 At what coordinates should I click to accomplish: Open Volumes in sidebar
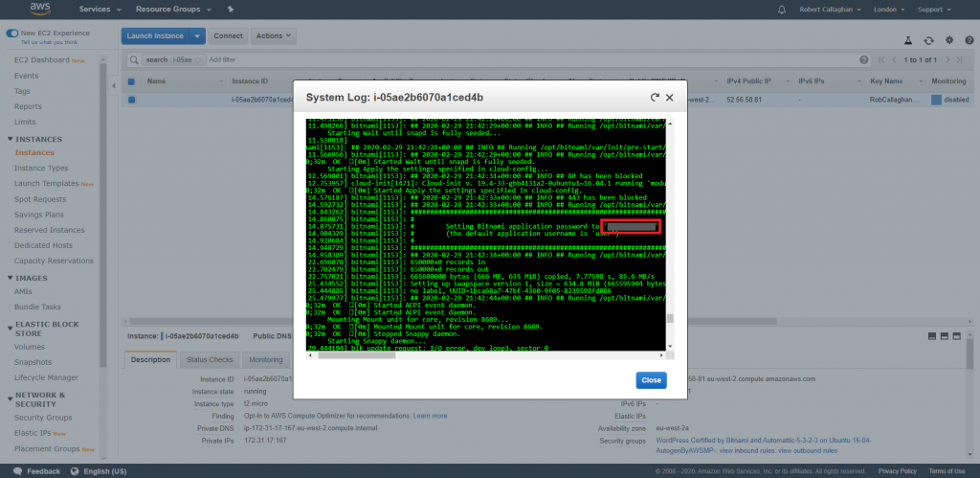pyautogui.click(x=30, y=347)
